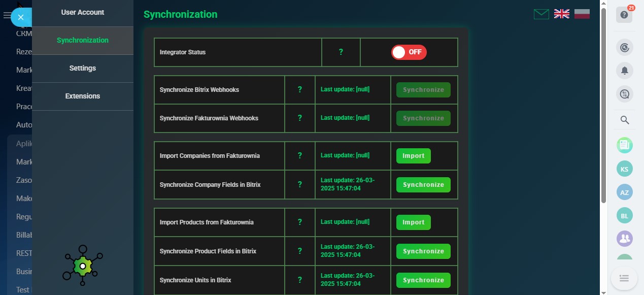This screenshot has width=644, height=295.
Task: Click the integrator gear logo
Action: coord(82,265)
